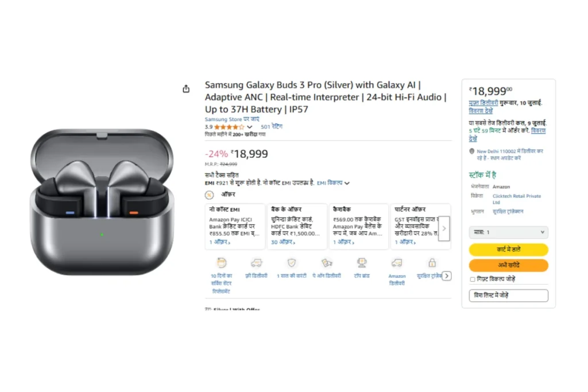Click the yellow Add to Cart button
Image resolution: width=588 pixels, height=392 pixels.
508,250
